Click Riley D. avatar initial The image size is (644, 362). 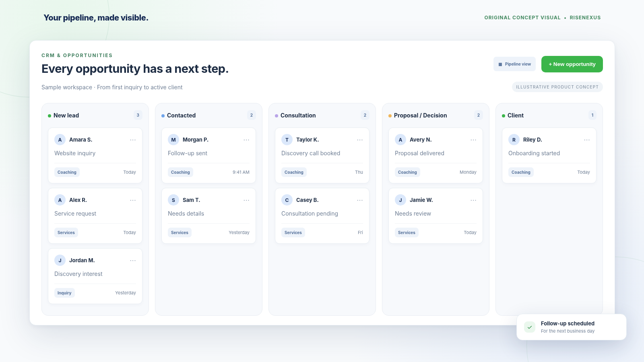[x=514, y=140]
